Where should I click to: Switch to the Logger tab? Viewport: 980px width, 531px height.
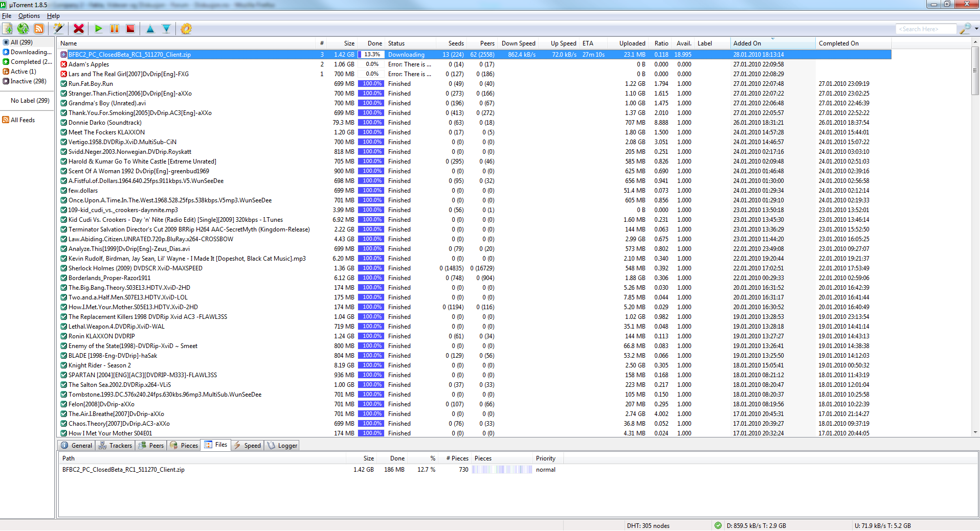[282, 446]
